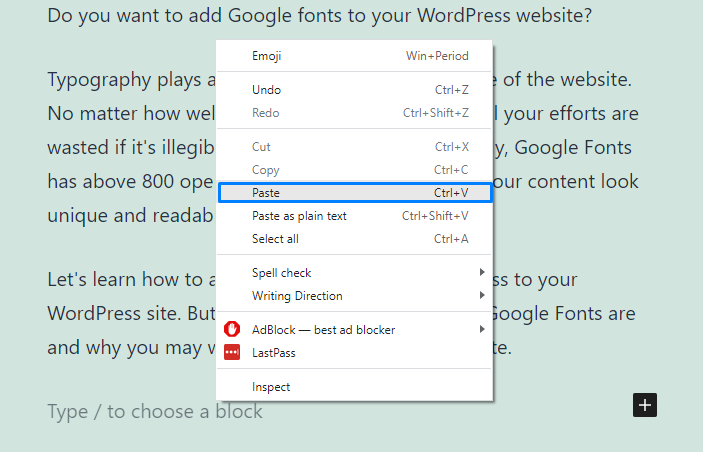Select Cut in the context menu
The height and width of the screenshot is (452, 703).
pyautogui.click(x=355, y=147)
